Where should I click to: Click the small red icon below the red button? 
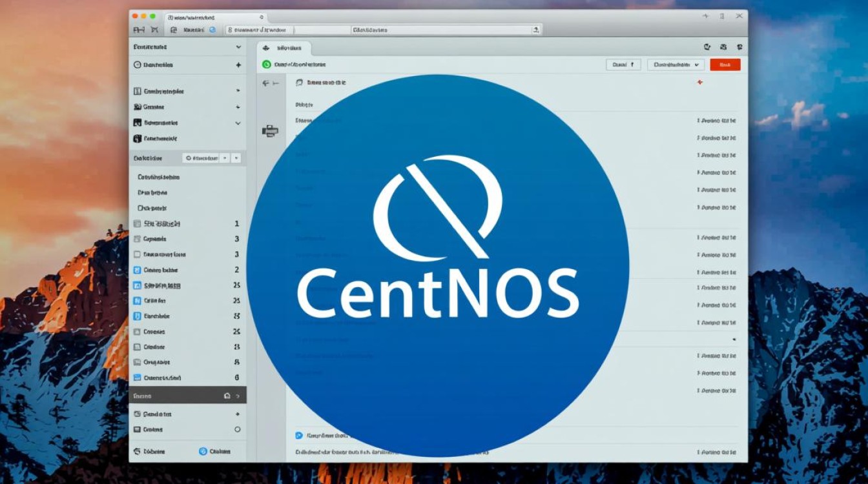(x=700, y=83)
